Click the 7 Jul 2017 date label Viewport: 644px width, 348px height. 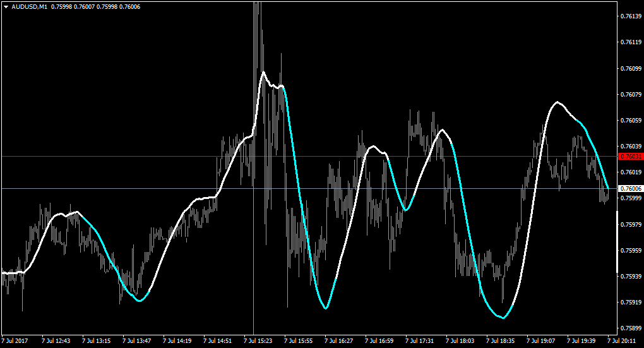tap(15, 341)
